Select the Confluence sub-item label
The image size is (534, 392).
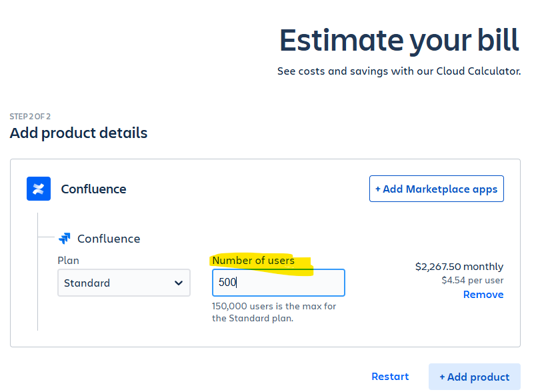[109, 239]
